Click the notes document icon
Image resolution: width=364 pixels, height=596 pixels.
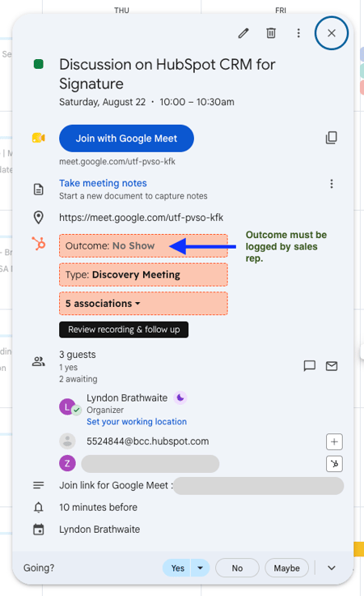tap(38, 189)
